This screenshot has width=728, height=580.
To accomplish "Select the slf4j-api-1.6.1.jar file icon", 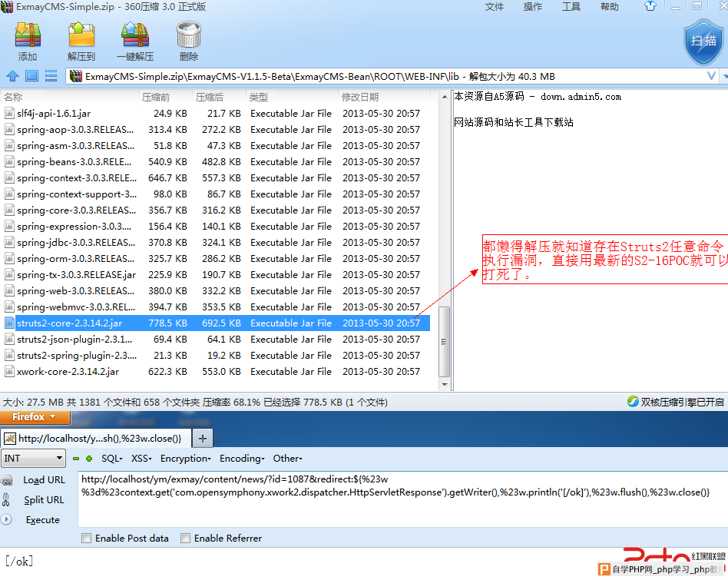I will [9, 113].
